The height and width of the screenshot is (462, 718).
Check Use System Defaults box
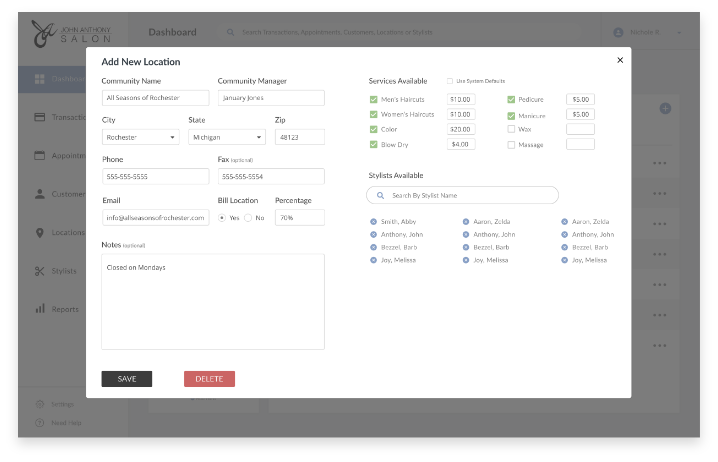[x=450, y=81]
